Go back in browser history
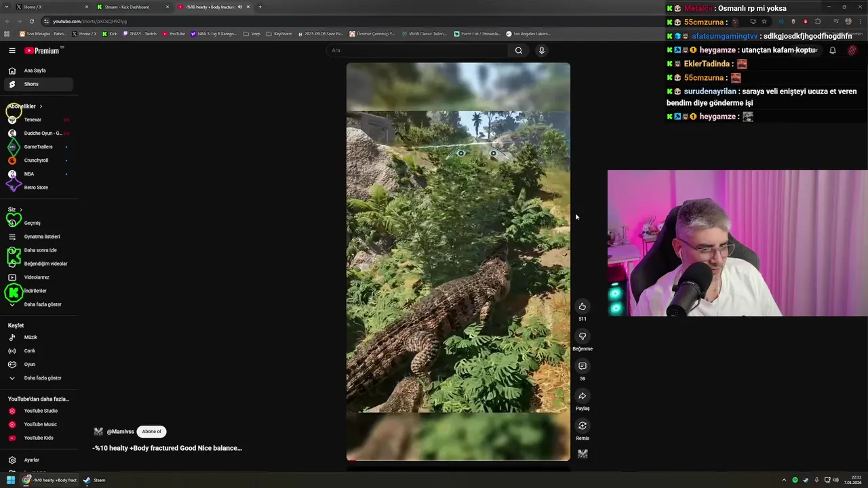The image size is (868, 488). [7, 21]
